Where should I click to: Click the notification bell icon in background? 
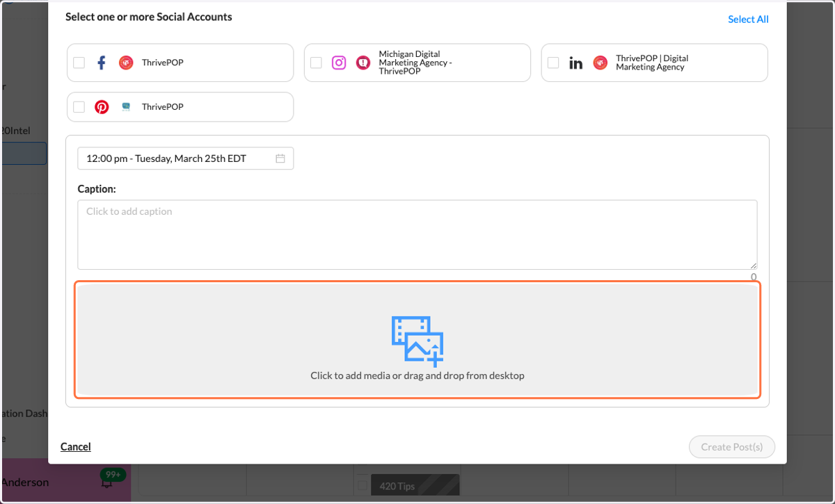106,481
